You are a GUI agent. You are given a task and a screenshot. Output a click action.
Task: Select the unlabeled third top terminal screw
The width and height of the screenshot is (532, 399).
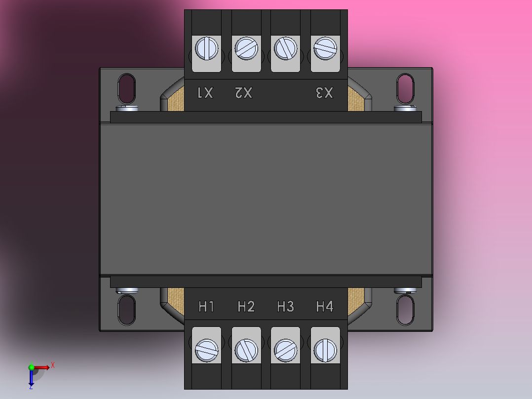pyautogui.click(x=286, y=48)
